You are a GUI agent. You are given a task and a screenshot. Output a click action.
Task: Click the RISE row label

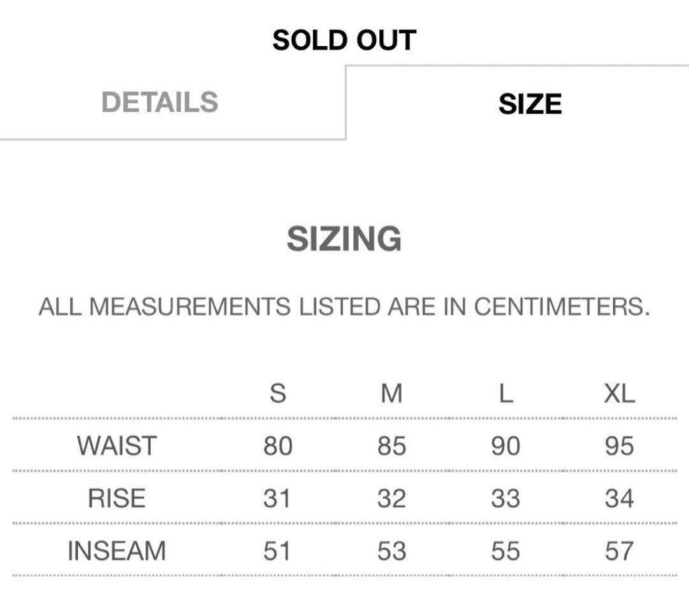click(117, 498)
